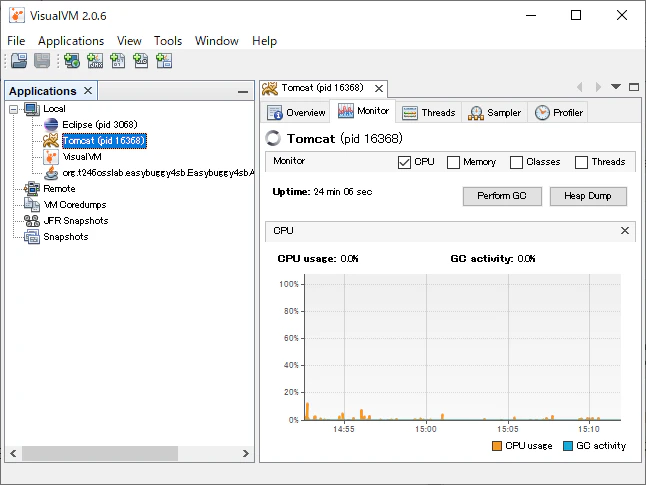Close the Applications panel tab
This screenshot has height=485, width=646.
(x=88, y=91)
